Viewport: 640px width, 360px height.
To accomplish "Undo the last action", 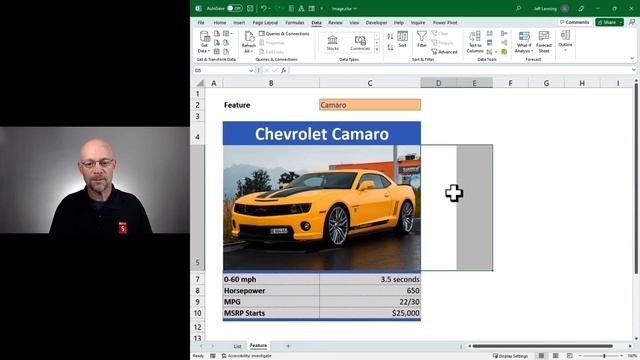I will coord(264,8).
